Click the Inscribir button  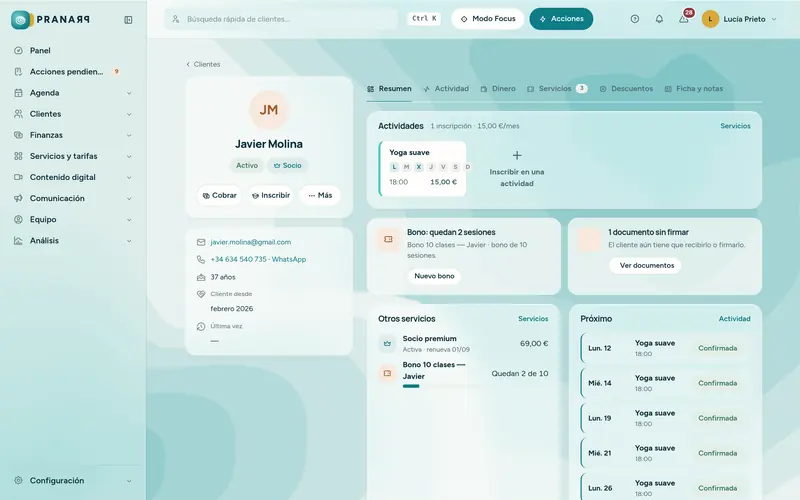coord(270,195)
